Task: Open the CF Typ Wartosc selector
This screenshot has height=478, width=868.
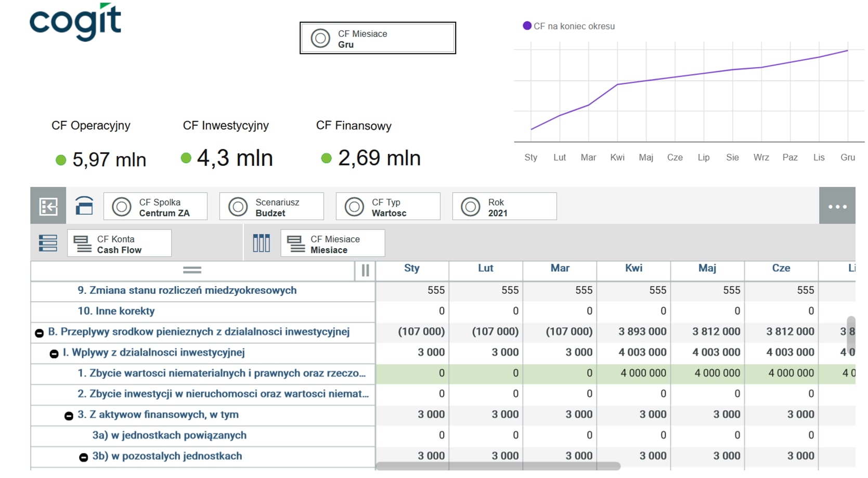Action: tap(388, 206)
